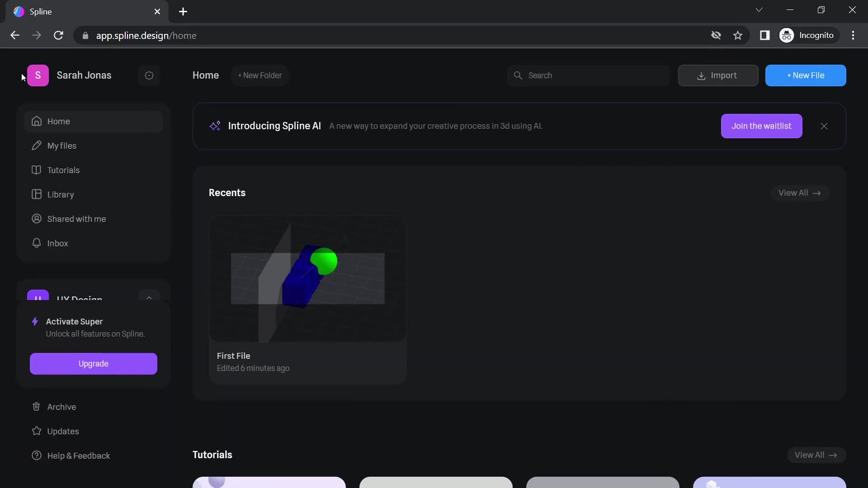Open First File project thumbnail
The image size is (868, 488).
point(307,278)
